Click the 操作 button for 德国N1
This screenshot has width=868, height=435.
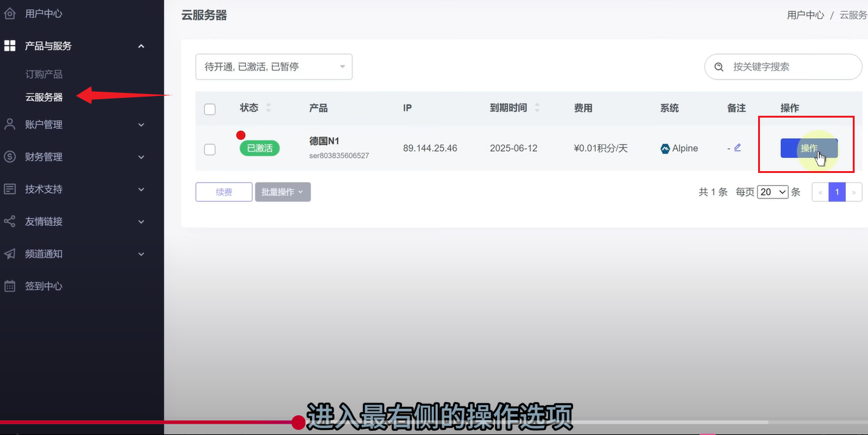click(x=809, y=148)
